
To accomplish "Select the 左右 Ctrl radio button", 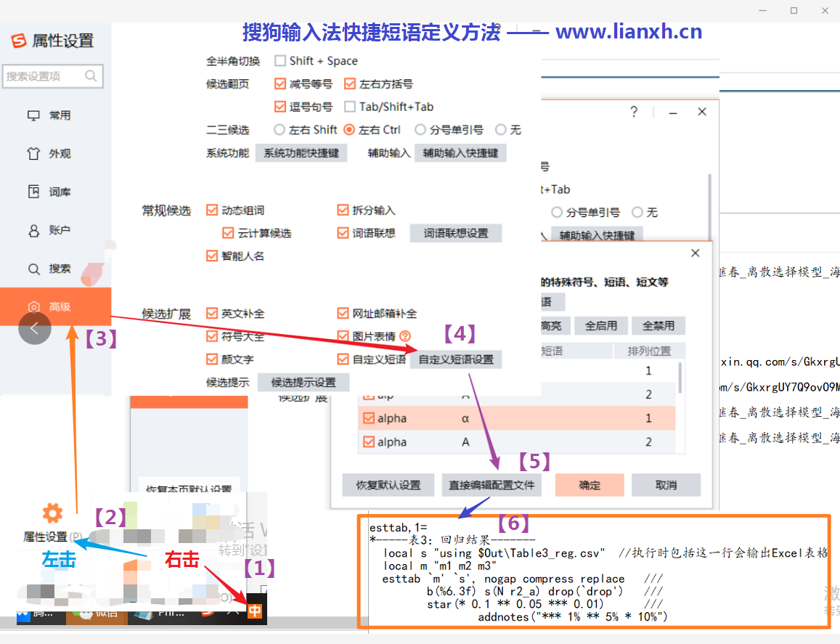I will click(349, 130).
